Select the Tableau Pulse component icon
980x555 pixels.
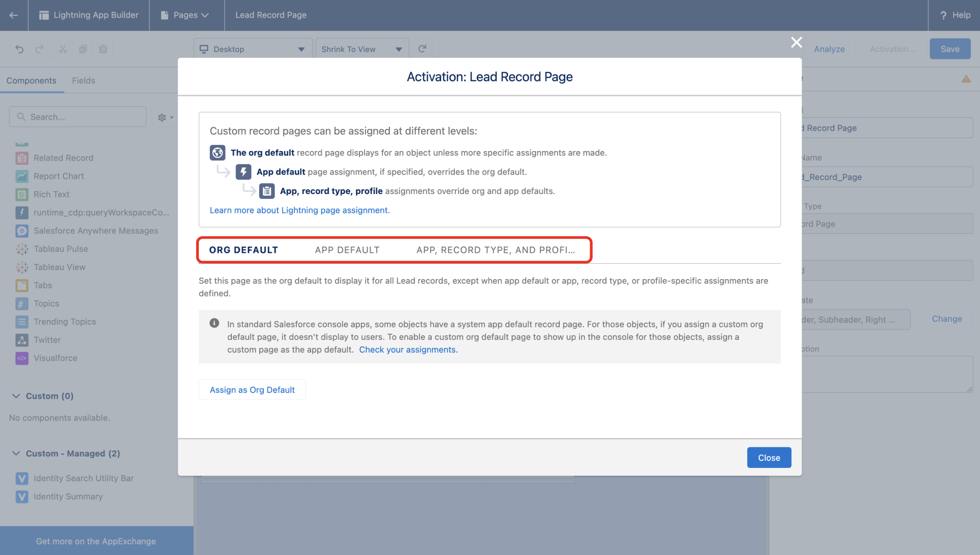22,249
